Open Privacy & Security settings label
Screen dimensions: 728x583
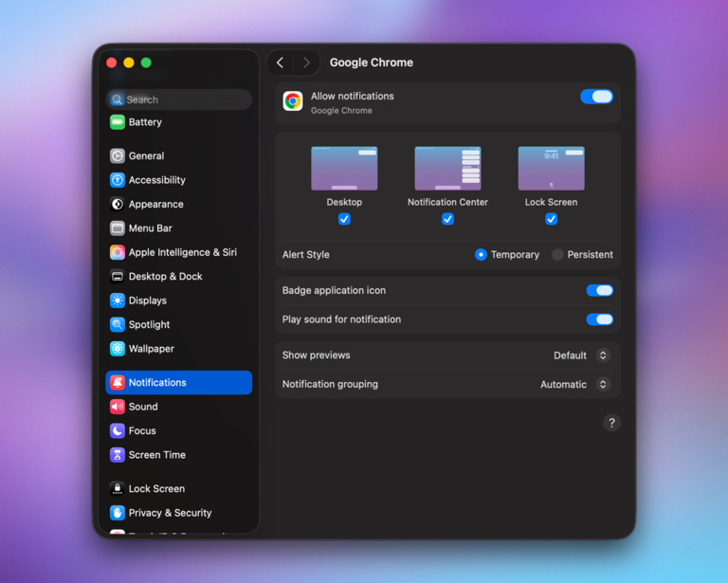(x=170, y=513)
